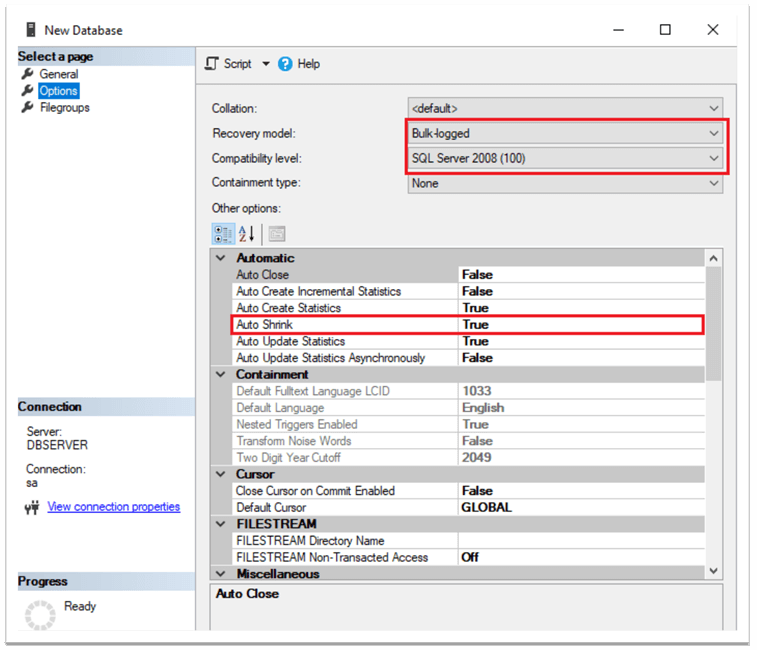Click the connection properties plug icon

(x=32, y=508)
